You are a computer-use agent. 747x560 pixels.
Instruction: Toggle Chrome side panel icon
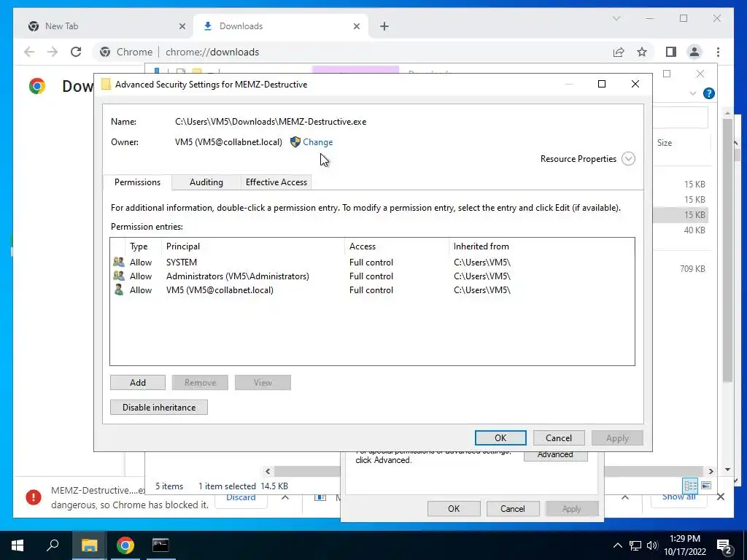point(671,52)
